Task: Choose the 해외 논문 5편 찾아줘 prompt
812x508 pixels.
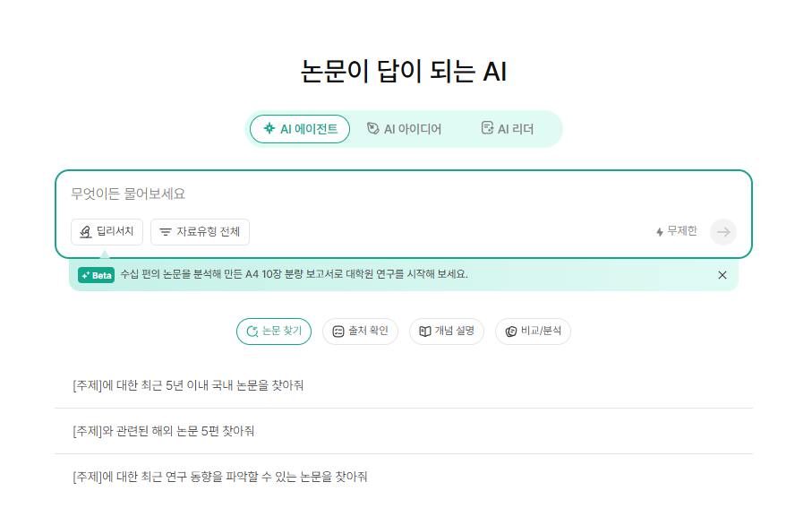Action: pos(404,431)
